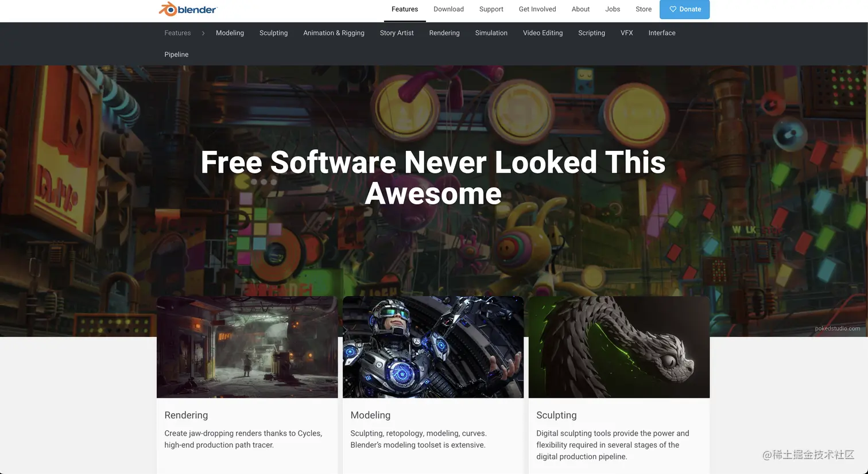Open the Interface features tab

(662, 33)
